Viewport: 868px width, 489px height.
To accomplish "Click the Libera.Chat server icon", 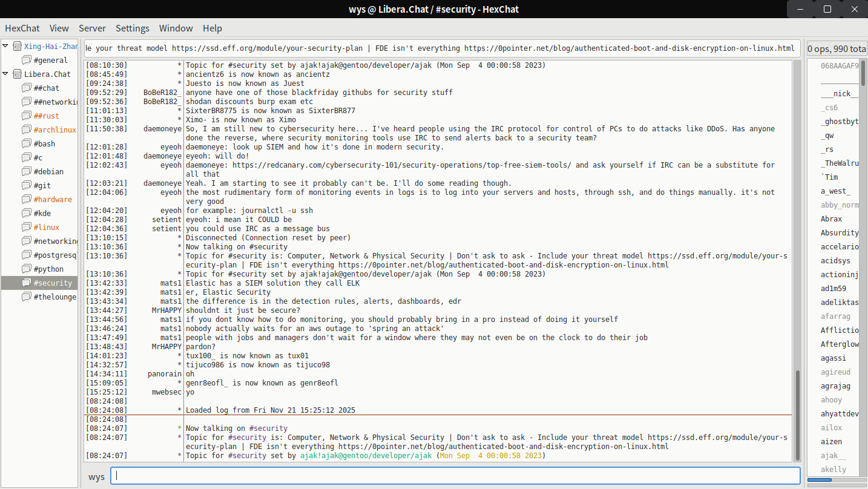I will click(x=17, y=74).
